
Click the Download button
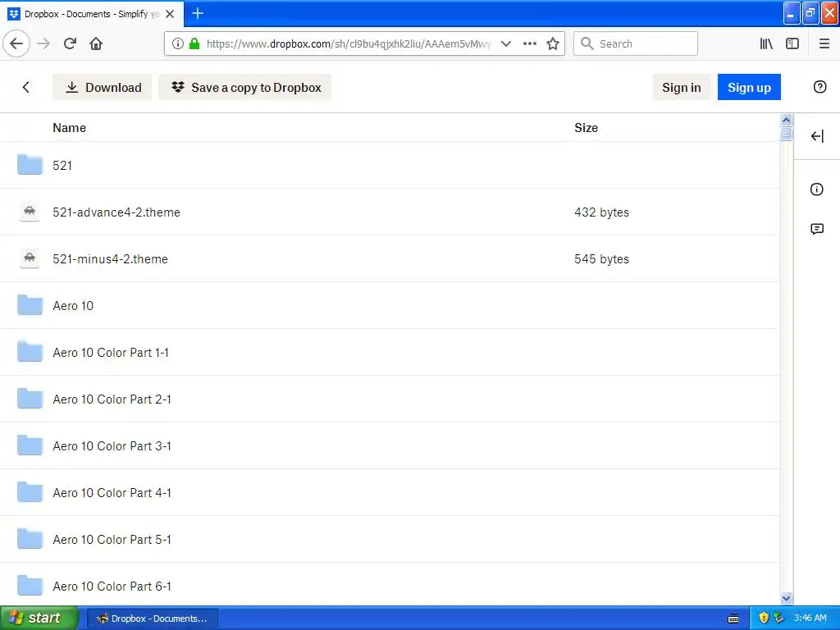tap(103, 87)
